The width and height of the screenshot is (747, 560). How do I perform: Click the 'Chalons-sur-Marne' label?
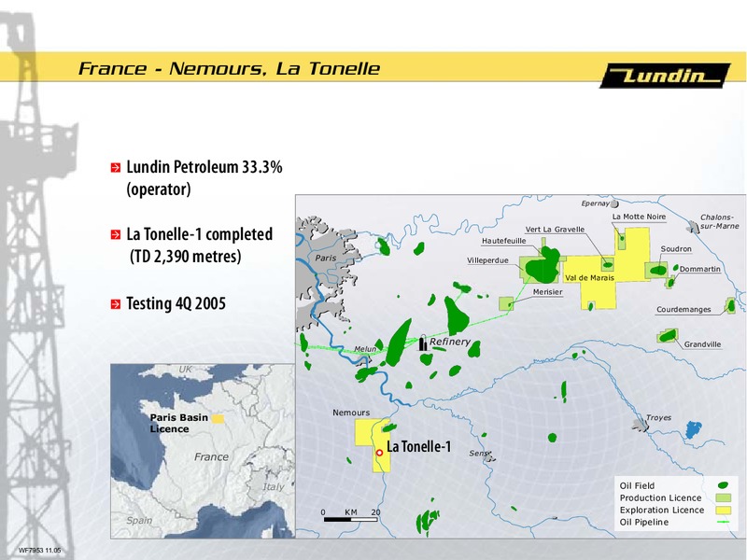point(719,221)
